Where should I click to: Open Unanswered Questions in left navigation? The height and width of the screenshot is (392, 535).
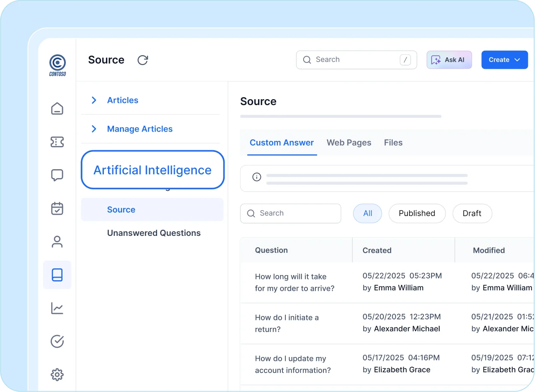pos(154,233)
